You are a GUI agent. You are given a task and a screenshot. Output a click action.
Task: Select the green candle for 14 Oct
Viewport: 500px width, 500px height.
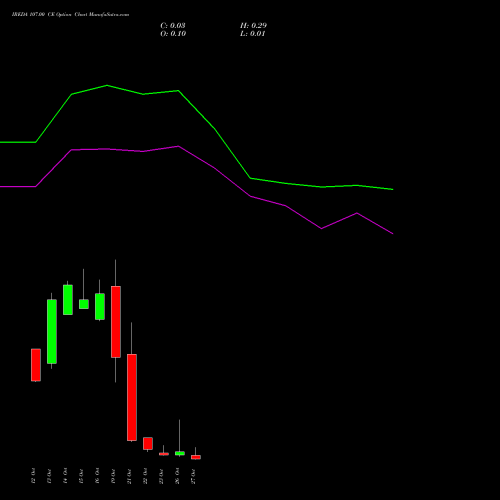[x=68, y=300]
